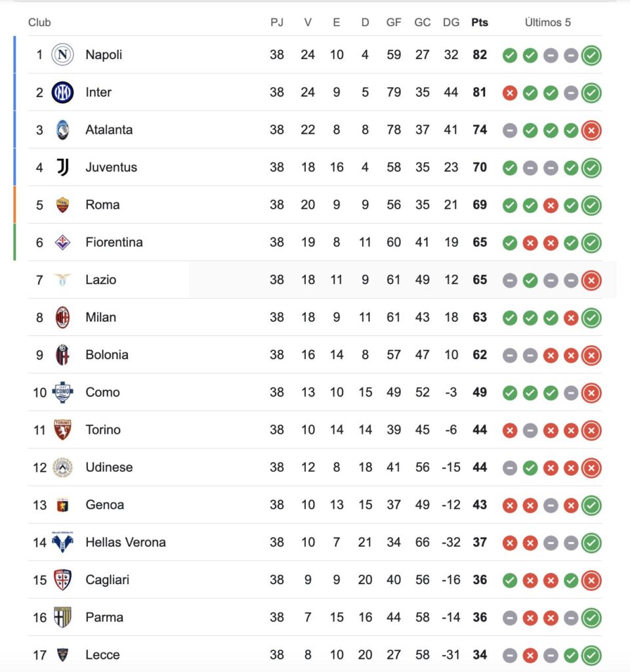The height and width of the screenshot is (672, 630).
Task: Click the Inter club crest
Action: click(62, 92)
